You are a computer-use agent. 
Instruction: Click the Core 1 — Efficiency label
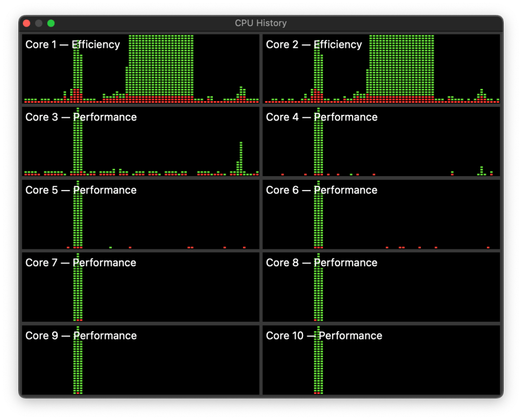72,44
